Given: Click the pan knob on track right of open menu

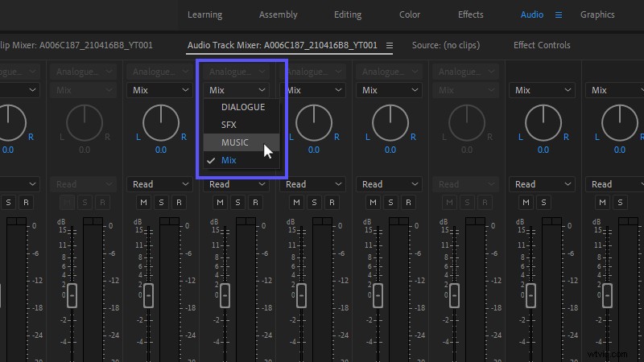Looking at the screenshot, I should pyautogui.click(x=314, y=123).
